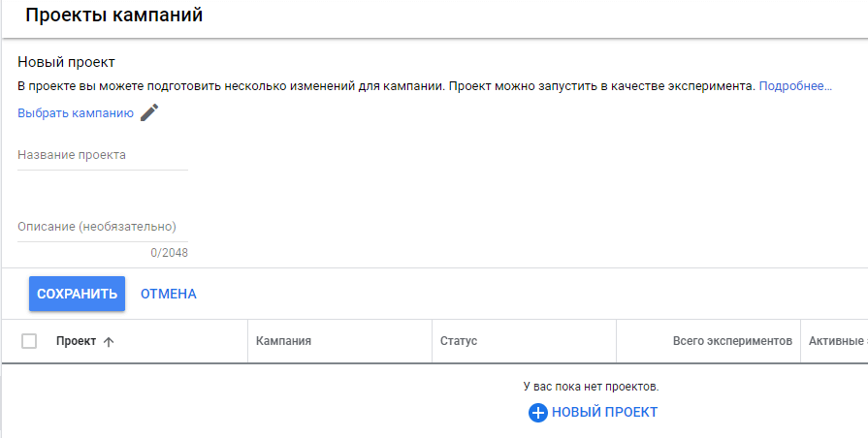Viewport: 868px width, 438px height.
Task: Click the Всего экспериментов column header
Action: pos(732,341)
